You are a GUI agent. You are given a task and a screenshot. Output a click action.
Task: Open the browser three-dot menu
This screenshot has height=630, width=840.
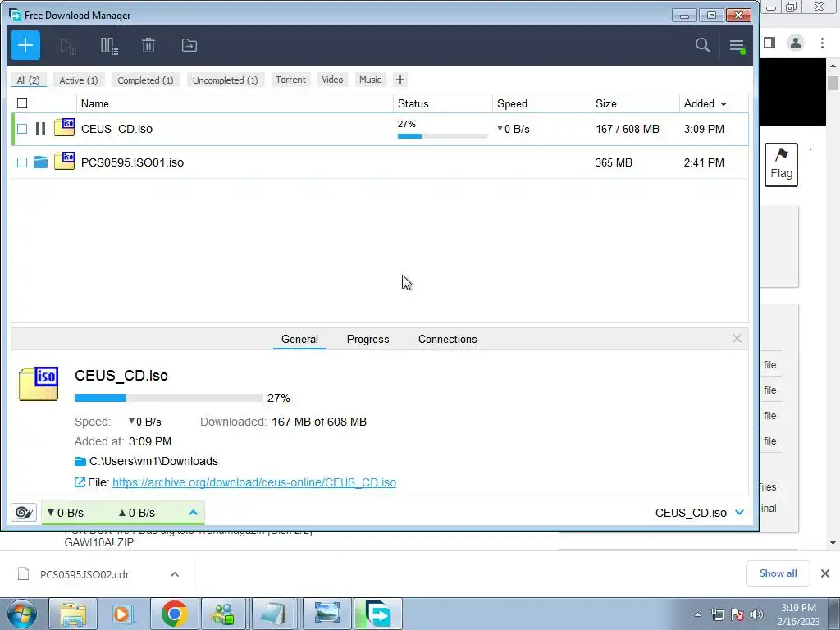822,43
